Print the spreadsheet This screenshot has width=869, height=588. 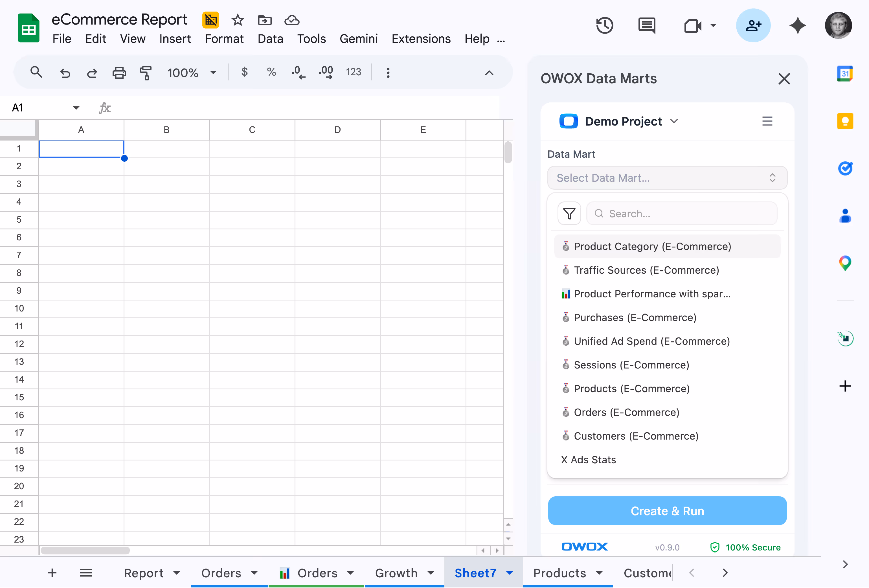[119, 73]
